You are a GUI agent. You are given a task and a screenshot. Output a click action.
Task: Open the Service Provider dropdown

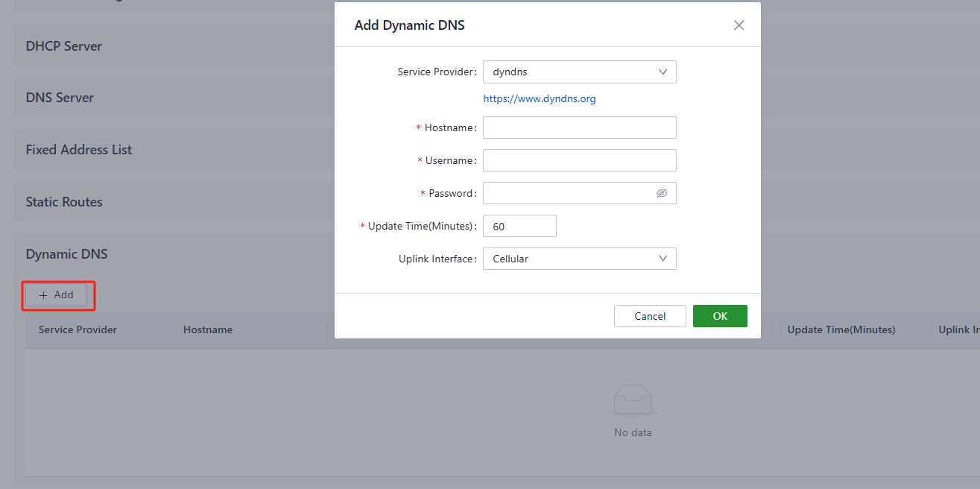coord(572,72)
